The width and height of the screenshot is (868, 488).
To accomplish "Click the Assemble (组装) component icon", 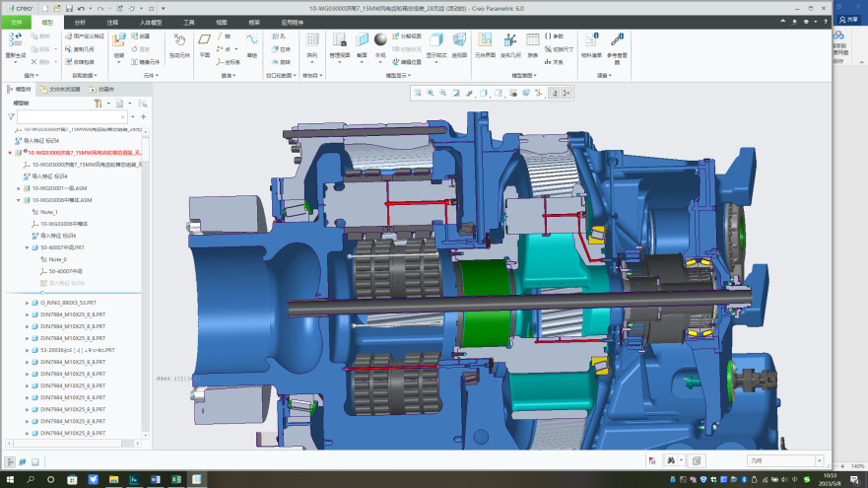I will pos(119,40).
